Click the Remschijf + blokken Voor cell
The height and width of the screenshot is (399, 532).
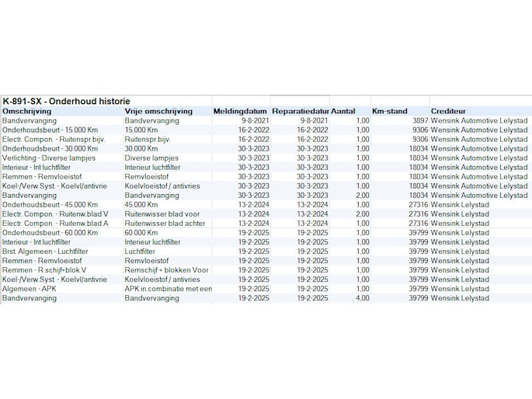tap(167, 270)
